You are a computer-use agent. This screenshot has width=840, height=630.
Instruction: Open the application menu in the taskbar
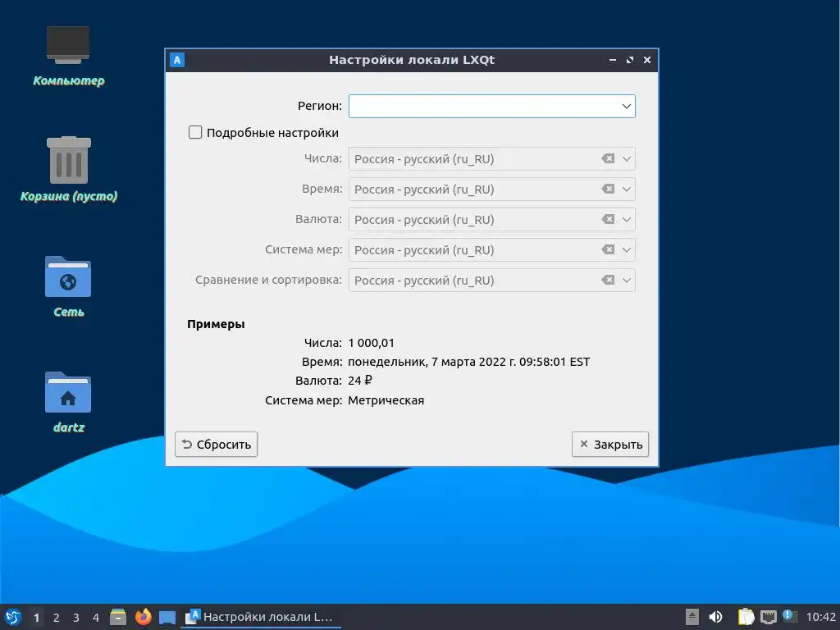13,617
